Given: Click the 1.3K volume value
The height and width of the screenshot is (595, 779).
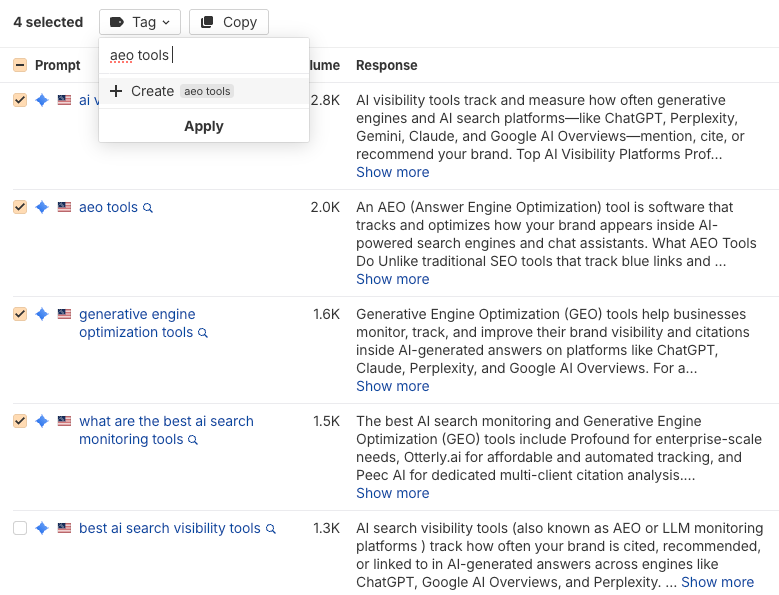Looking at the screenshot, I should click(x=326, y=528).
